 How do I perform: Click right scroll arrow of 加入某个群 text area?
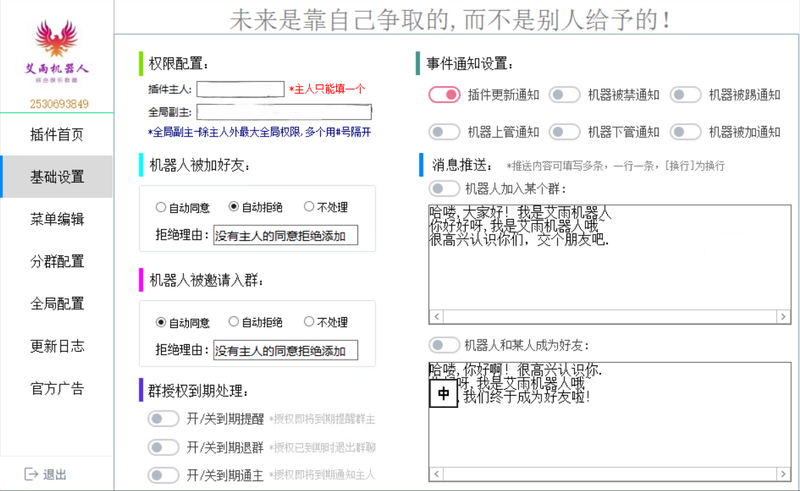pos(783,317)
